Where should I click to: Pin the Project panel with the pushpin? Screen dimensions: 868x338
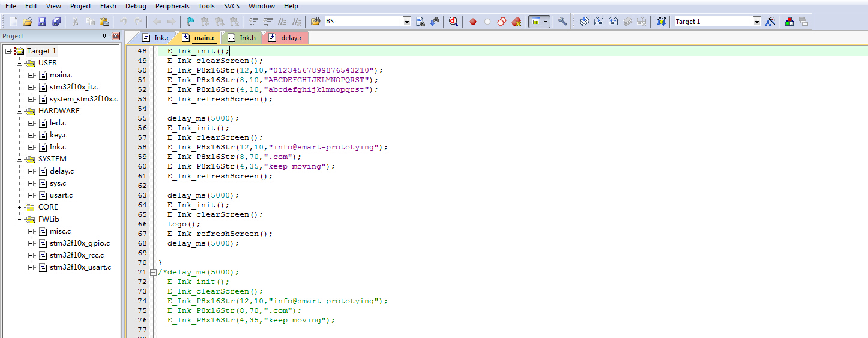[x=105, y=36]
